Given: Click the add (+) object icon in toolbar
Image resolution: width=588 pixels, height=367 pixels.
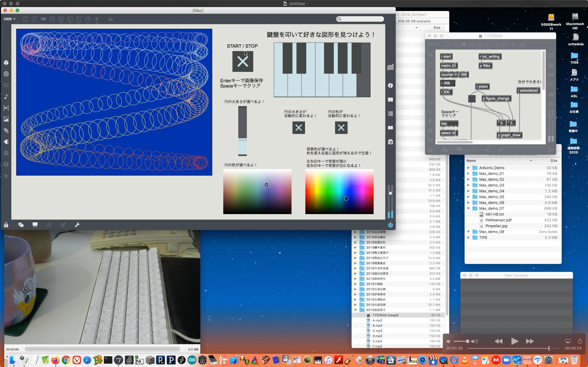Looking at the screenshot, I should pyautogui.click(x=97, y=19).
